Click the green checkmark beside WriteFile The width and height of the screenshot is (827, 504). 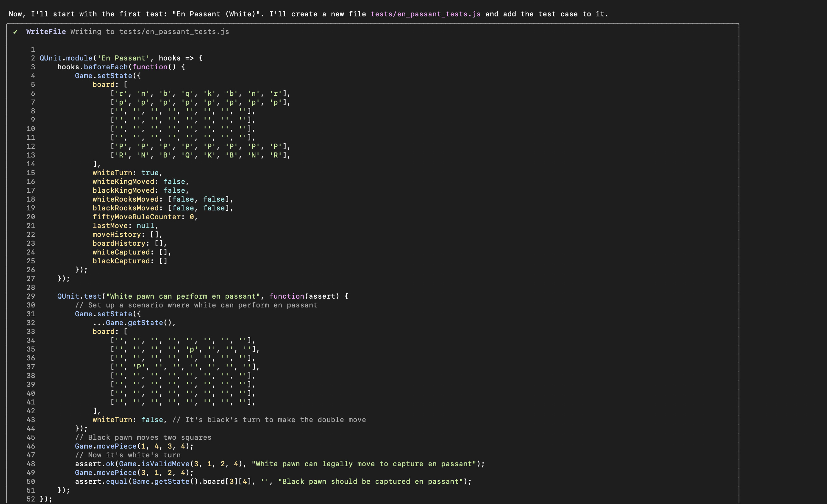click(x=15, y=32)
